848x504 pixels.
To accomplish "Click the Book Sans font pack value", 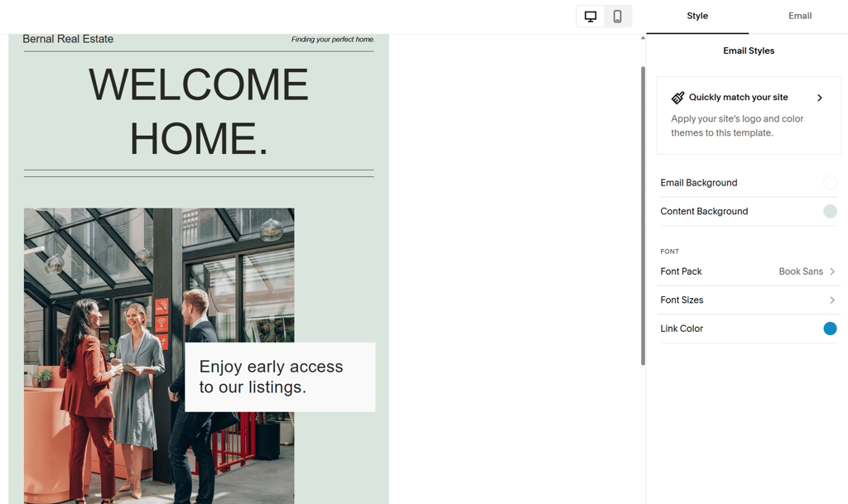I will pyautogui.click(x=801, y=271).
